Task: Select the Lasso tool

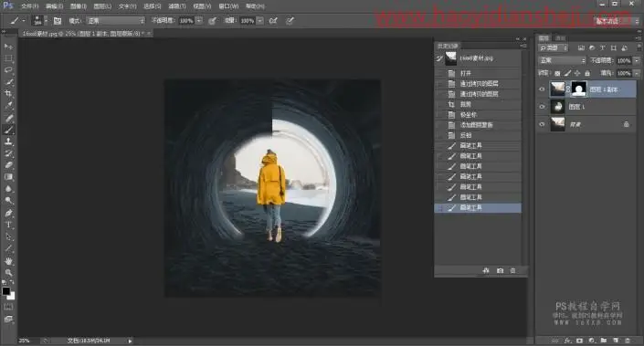Action: pos(8,69)
